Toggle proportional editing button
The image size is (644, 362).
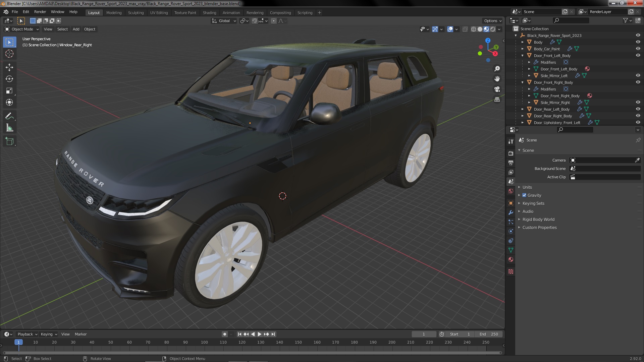click(x=274, y=21)
